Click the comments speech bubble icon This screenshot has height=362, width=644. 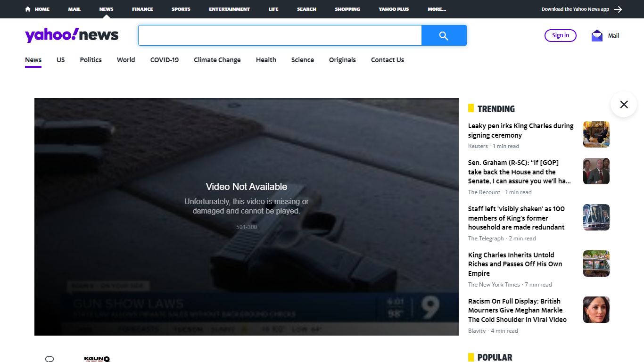coord(50,359)
